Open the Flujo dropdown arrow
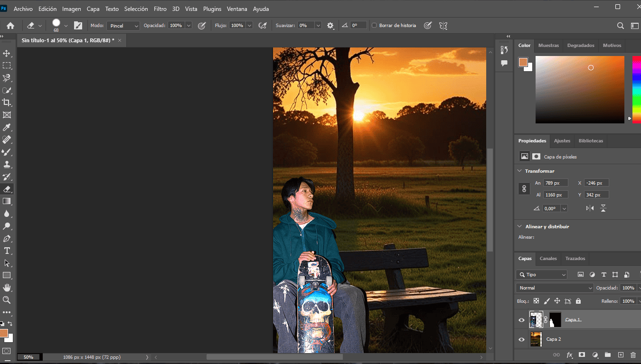 (249, 26)
